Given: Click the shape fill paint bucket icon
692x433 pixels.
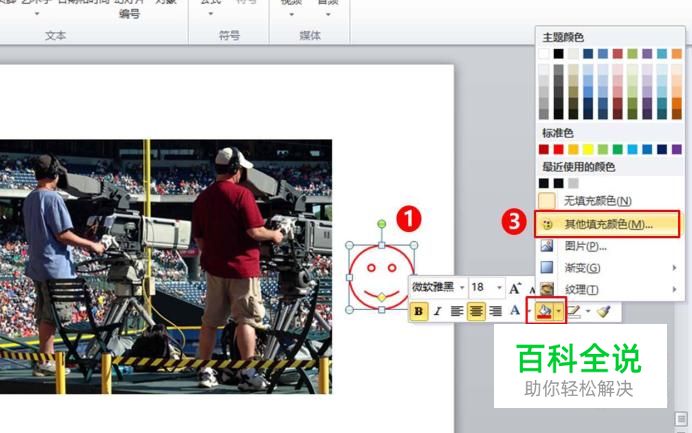Looking at the screenshot, I should [544, 311].
